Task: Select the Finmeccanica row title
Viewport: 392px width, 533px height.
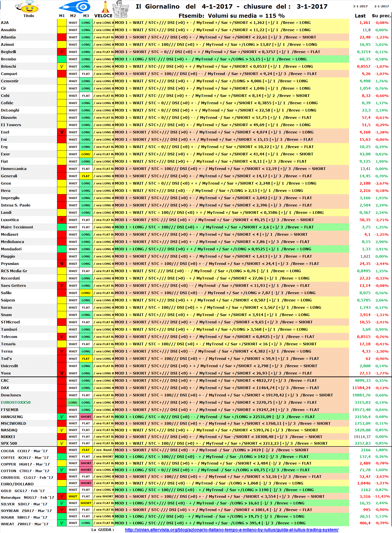Action: (x=13, y=169)
